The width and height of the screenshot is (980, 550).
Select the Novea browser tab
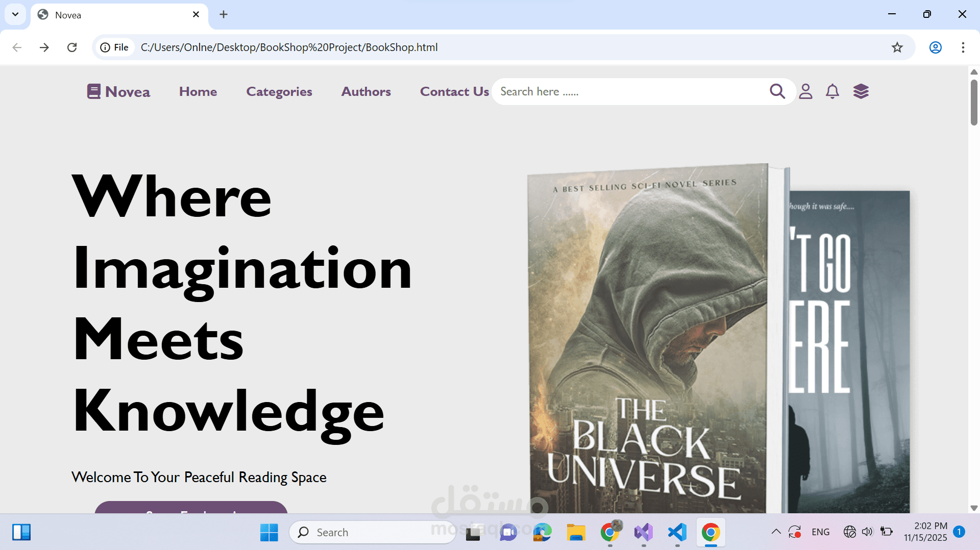119,15
